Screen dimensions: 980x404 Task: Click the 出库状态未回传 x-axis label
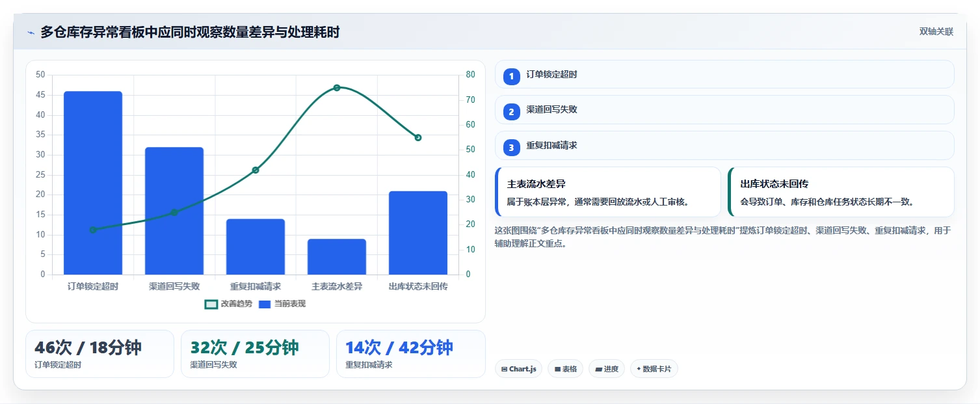[418, 286]
